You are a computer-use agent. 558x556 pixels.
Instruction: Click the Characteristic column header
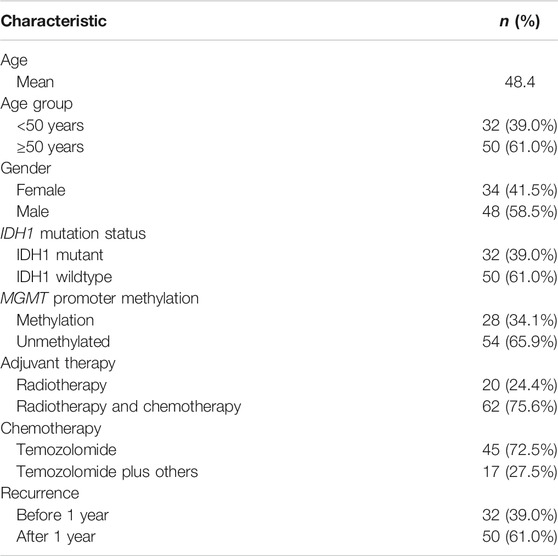pos(53,21)
